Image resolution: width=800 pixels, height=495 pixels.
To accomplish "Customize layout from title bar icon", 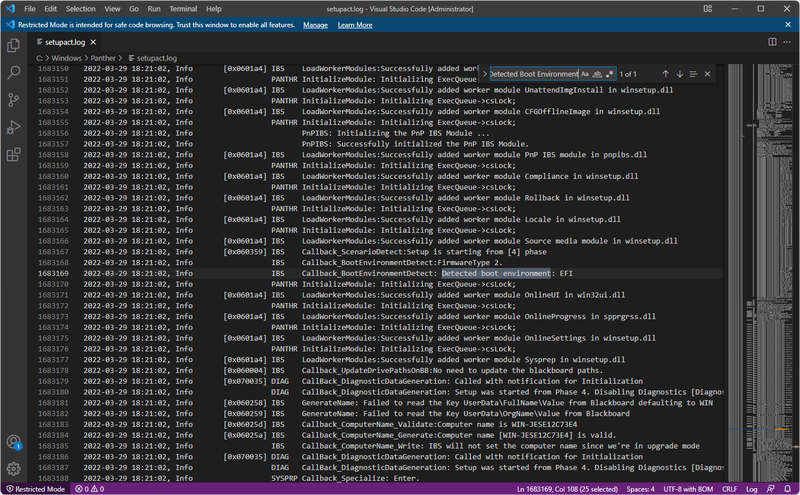I will click(708, 9).
